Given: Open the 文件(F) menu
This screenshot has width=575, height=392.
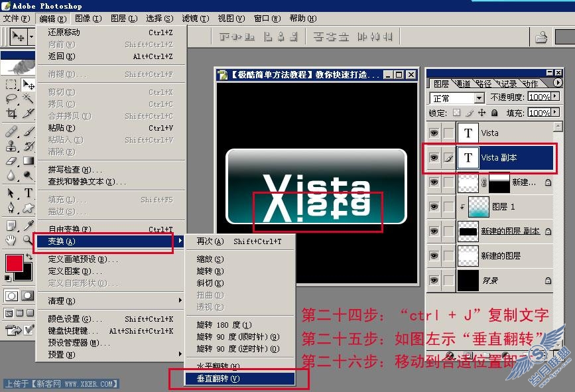Looking at the screenshot, I should click(17, 19).
